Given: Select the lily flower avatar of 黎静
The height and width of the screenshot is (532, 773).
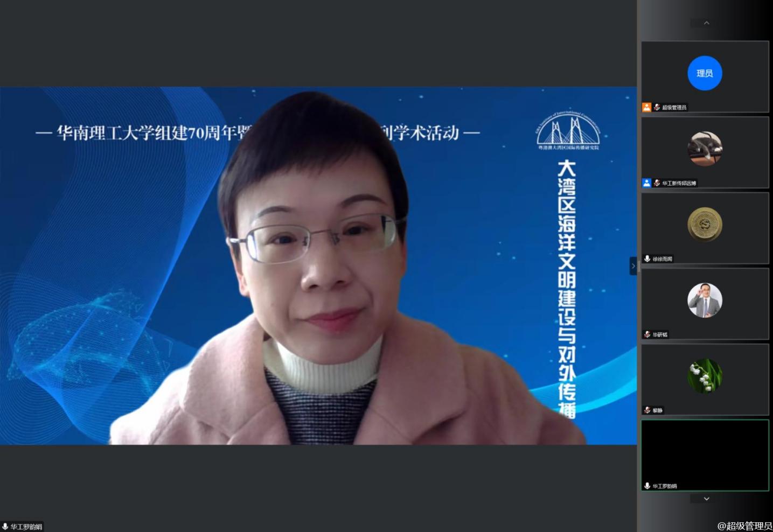Looking at the screenshot, I should 705,376.
